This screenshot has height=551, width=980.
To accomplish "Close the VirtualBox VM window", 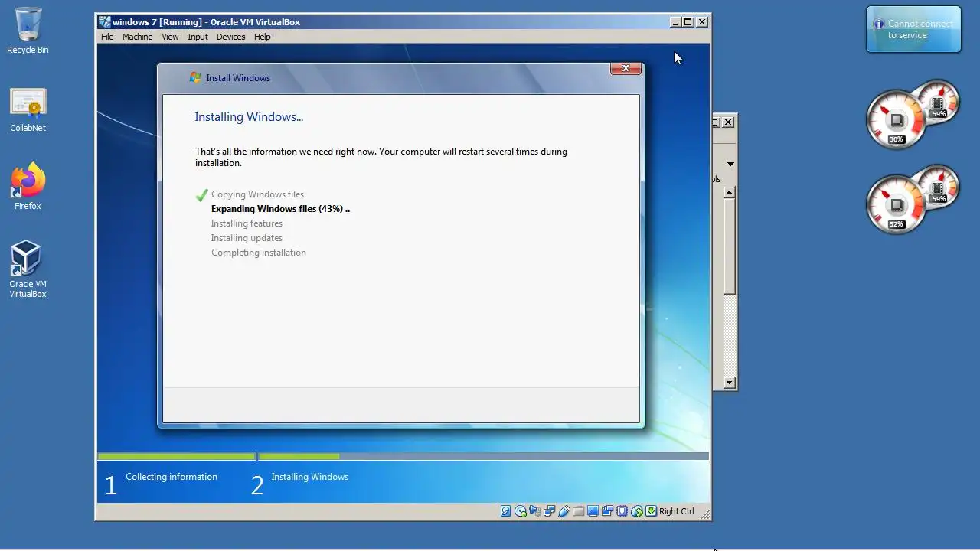I will (x=702, y=22).
